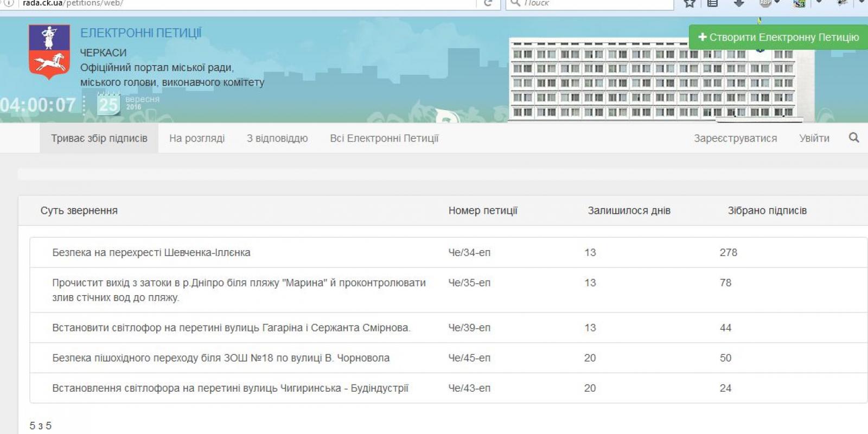
Task: Open site search via the magnifier icon
Action: pyautogui.click(x=853, y=138)
